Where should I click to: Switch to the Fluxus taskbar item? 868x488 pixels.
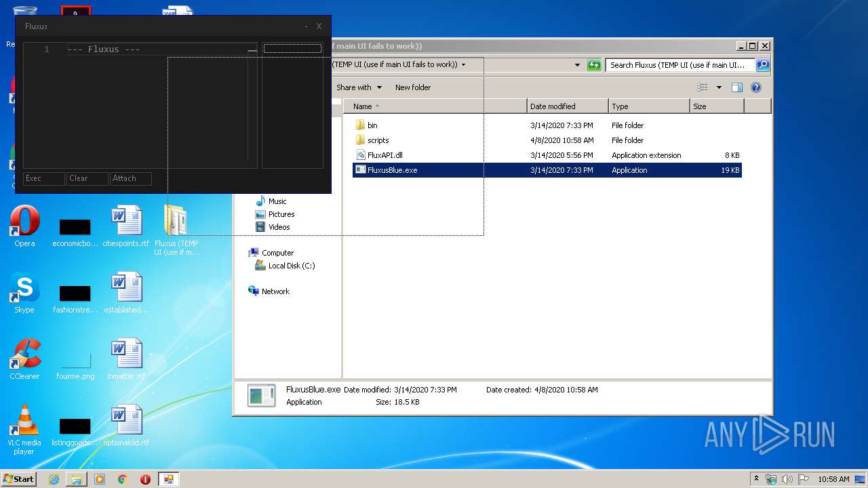[168, 479]
